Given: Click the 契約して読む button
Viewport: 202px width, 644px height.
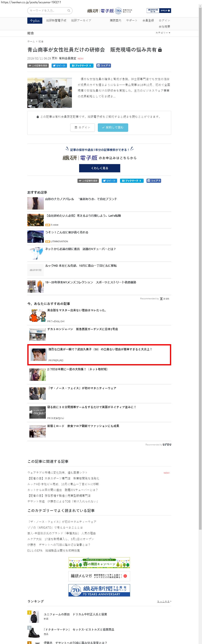Looking at the screenshot, I should [x=113, y=127].
